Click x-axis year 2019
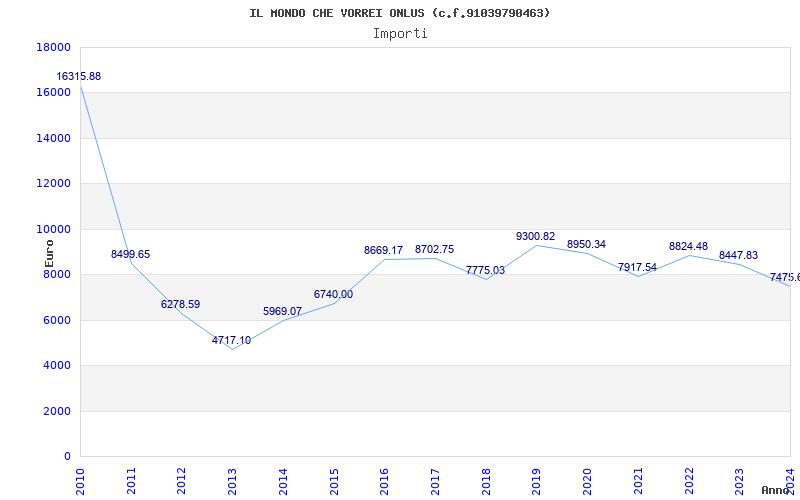Screen dimensions: 800x500 [536, 481]
